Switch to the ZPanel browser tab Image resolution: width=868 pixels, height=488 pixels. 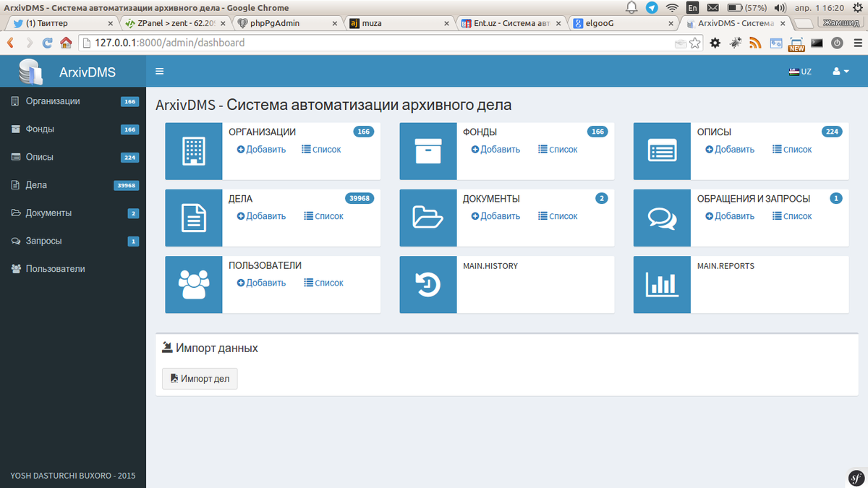[x=174, y=23]
